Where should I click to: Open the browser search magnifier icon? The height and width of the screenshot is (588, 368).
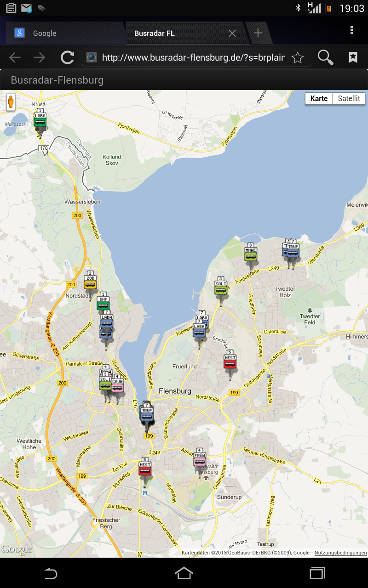coord(325,57)
